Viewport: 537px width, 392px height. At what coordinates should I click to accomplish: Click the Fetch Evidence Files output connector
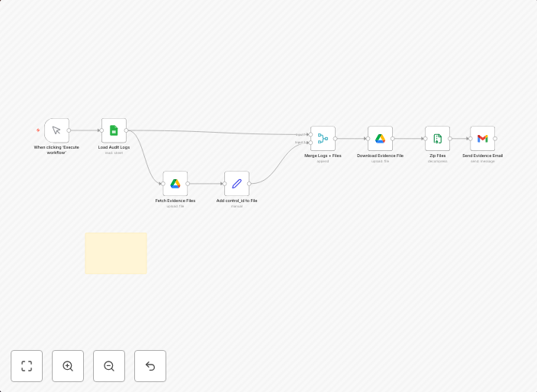(x=188, y=184)
